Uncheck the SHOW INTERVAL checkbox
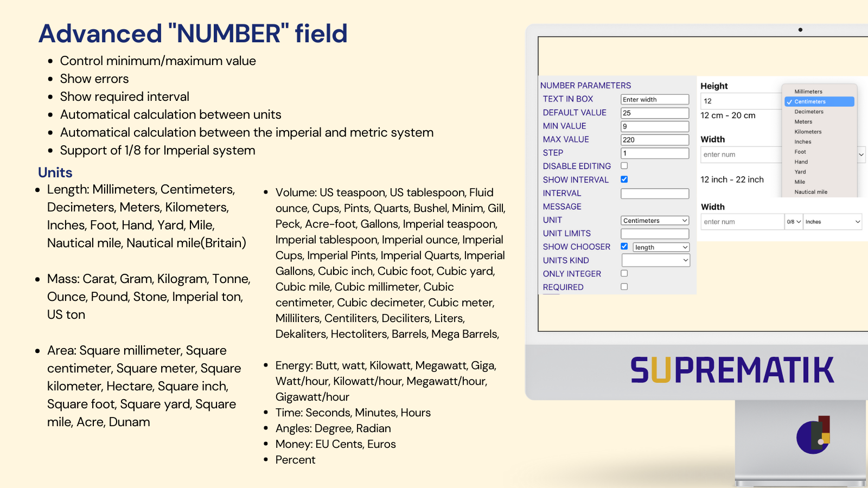The width and height of the screenshot is (868, 488). [x=624, y=179]
